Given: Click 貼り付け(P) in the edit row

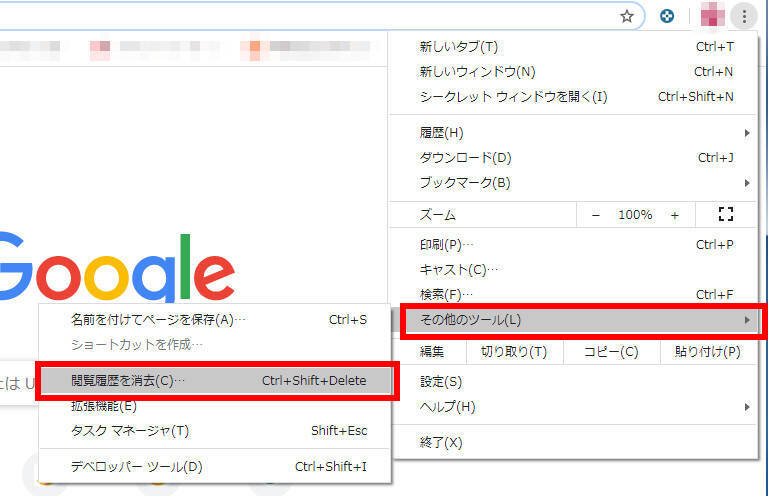Looking at the screenshot, I should click(x=707, y=352).
